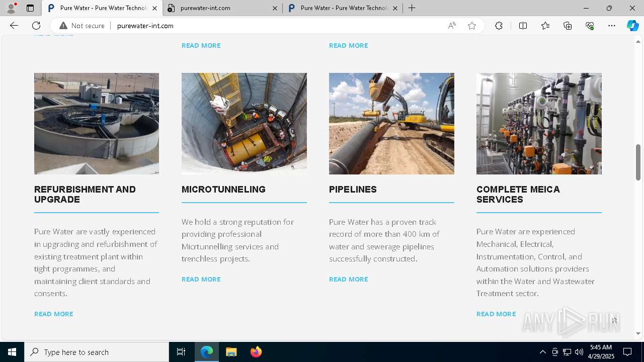The width and height of the screenshot is (644, 362).
Task: Launch Firefox from the taskbar
Action: coord(256,352)
